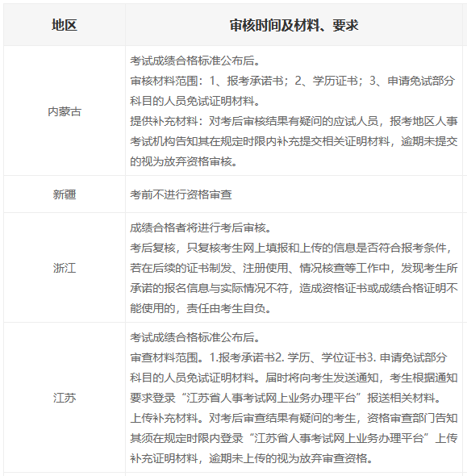Click '考试成绩合格标准公布后。' in 内蒙古 row

tap(195, 61)
